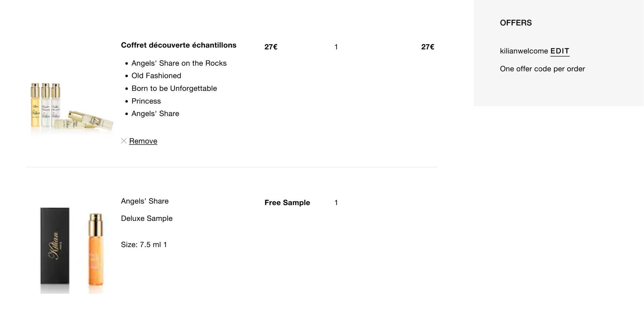The height and width of the screenshot is (329, 644).
Task: Open the Coffret découverte sample set thumbnail
Action: [72, 108]
